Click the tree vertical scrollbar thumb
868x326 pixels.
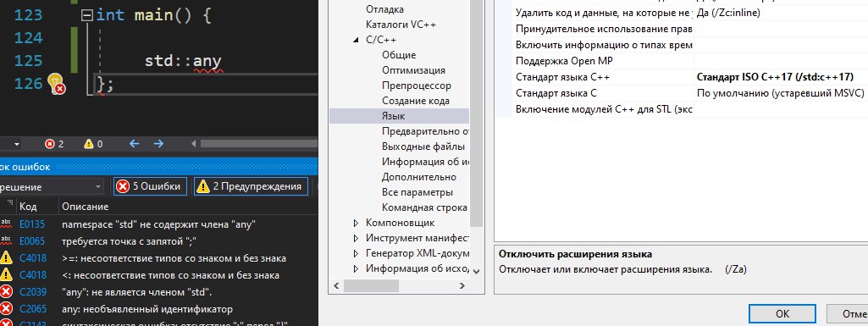point(477,113)
